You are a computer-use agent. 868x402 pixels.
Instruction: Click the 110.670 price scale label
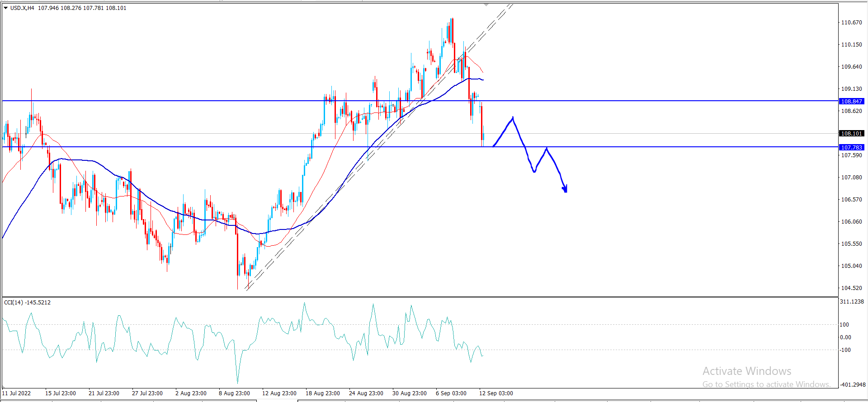[851, 23]
